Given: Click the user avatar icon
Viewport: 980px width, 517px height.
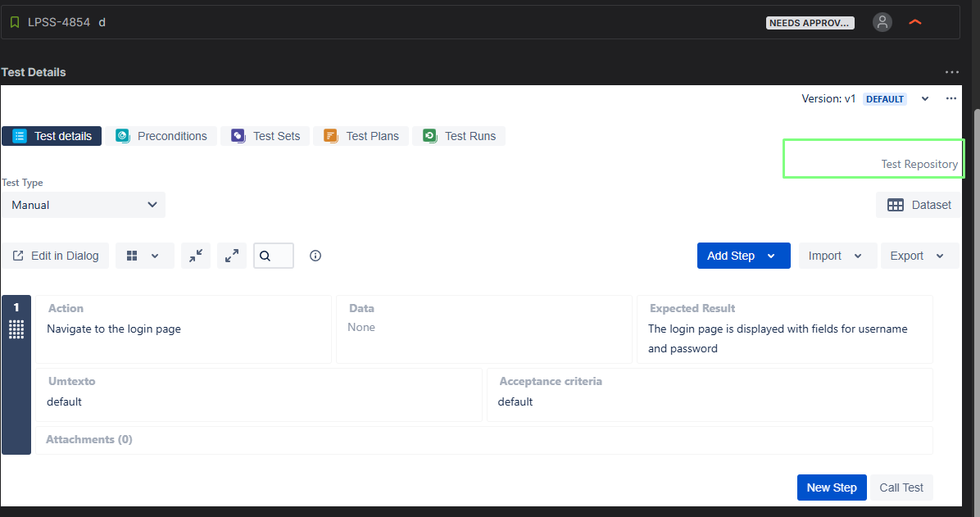Looking at the screenshot, I should tap(882, 23).
